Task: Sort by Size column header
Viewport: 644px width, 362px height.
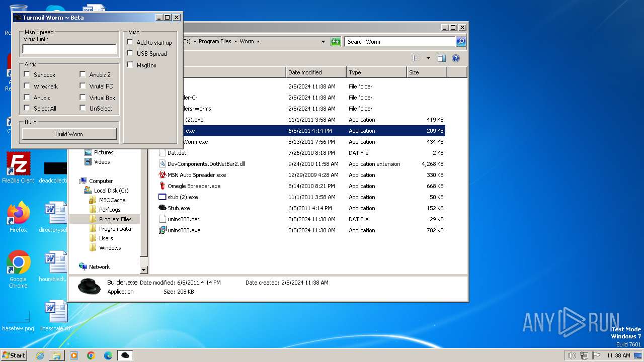Action: click(x=427, y=72)
